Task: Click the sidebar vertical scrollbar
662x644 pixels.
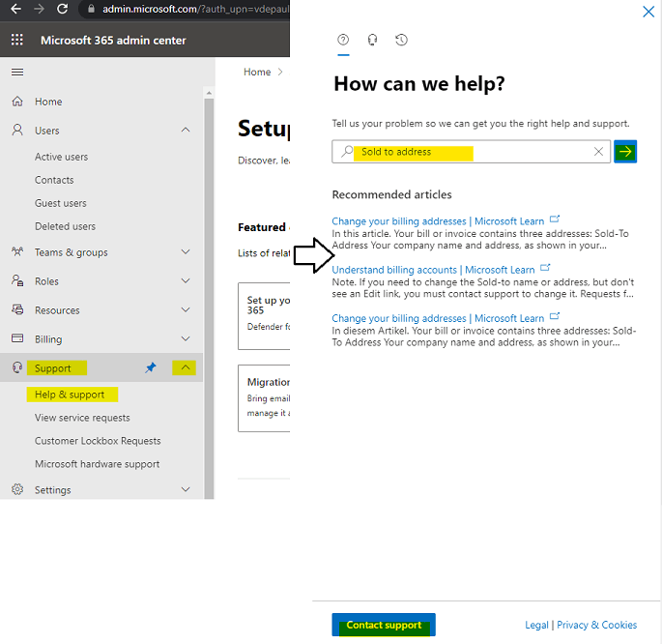Action: pos(209,298)
